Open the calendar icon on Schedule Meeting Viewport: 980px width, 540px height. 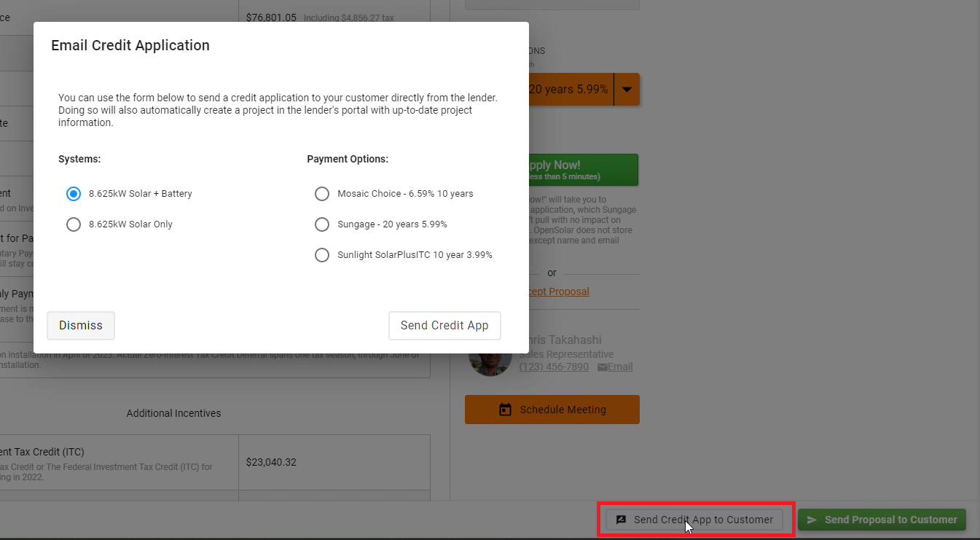505,410
